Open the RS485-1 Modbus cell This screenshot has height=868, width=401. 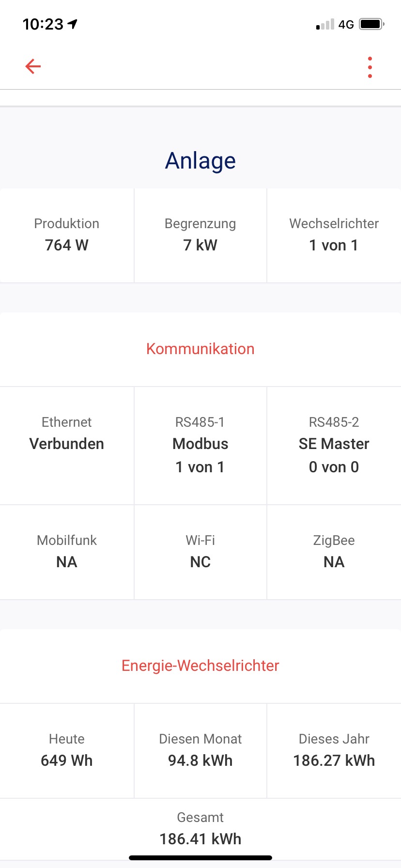200,445
